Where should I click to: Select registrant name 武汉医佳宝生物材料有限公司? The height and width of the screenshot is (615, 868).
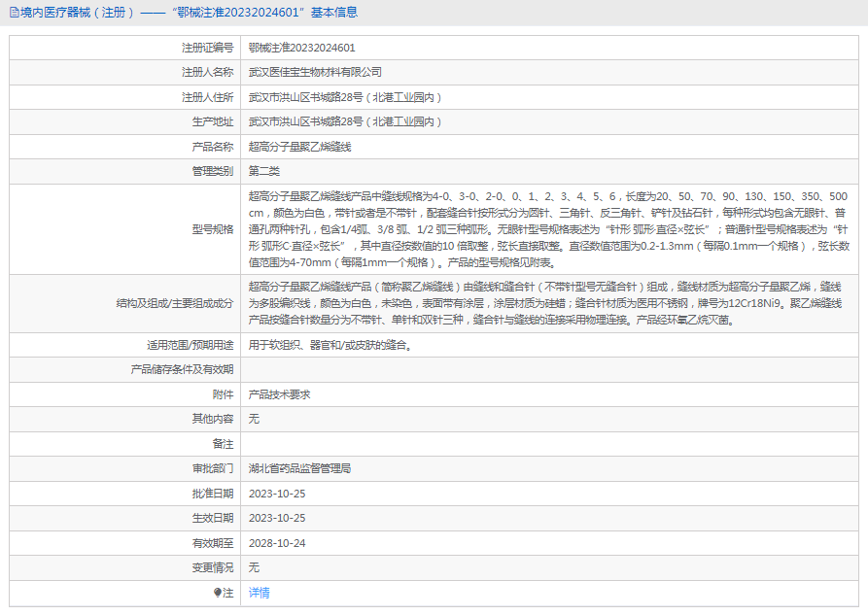click(x=315, y=73)
